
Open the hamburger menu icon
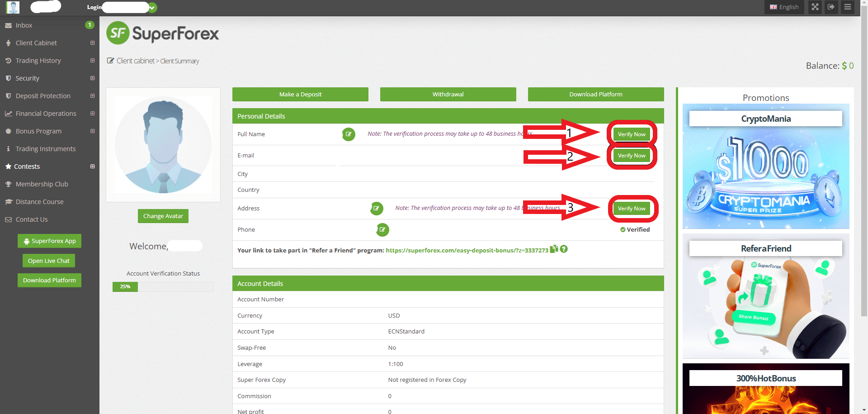(848, 7)
